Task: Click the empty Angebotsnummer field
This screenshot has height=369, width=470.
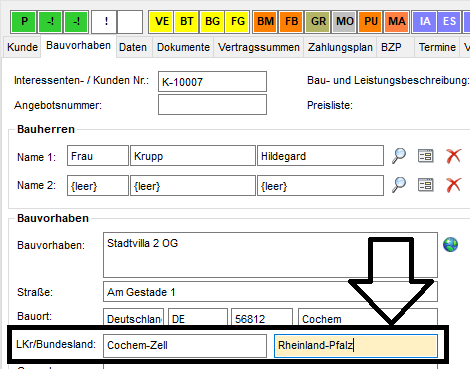Action: [212, 105]
